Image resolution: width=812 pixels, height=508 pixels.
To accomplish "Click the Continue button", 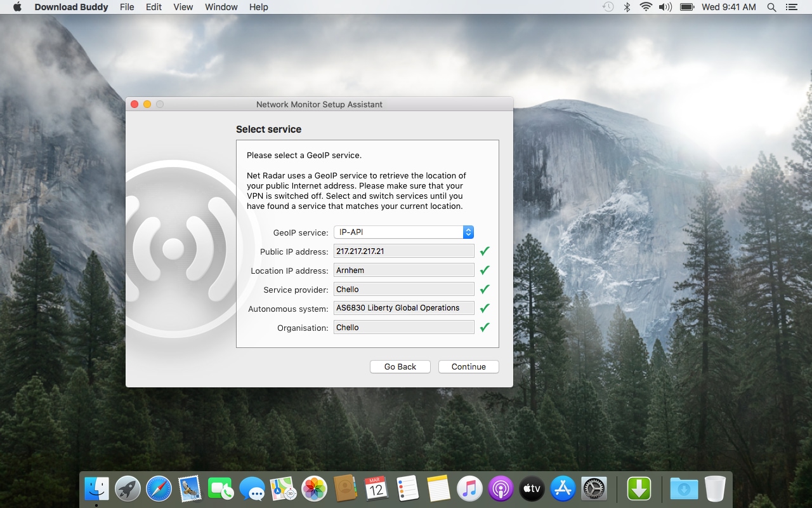I will pyautogui.click(x=468, y=367).
